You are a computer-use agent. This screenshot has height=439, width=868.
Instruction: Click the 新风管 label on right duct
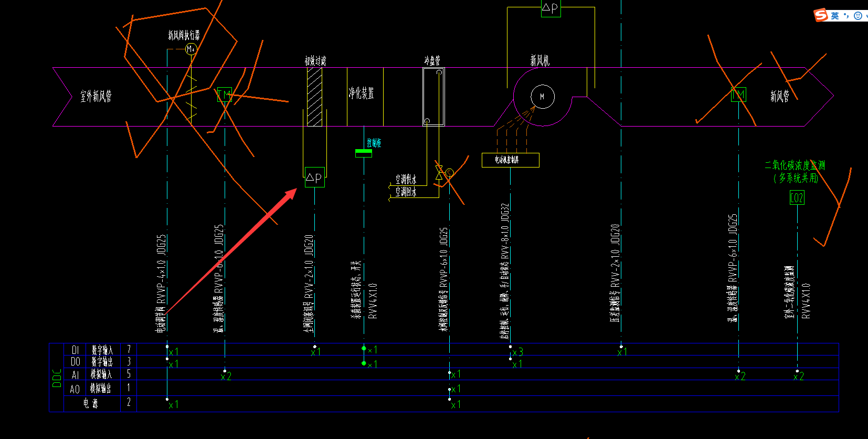[x=780, y=96]
